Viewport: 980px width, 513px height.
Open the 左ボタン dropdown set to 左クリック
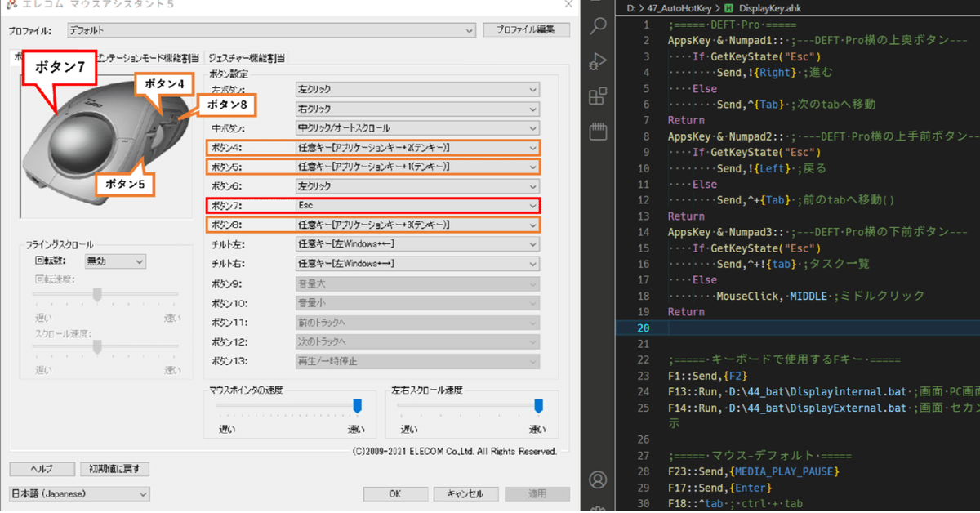click(x=417, y=89)
